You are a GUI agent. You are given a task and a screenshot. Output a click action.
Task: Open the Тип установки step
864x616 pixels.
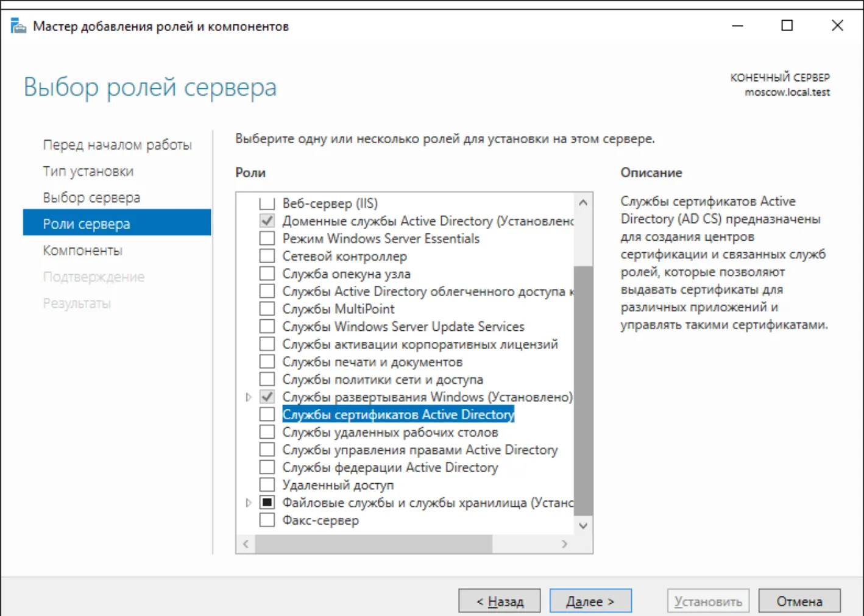click(88, 171)
